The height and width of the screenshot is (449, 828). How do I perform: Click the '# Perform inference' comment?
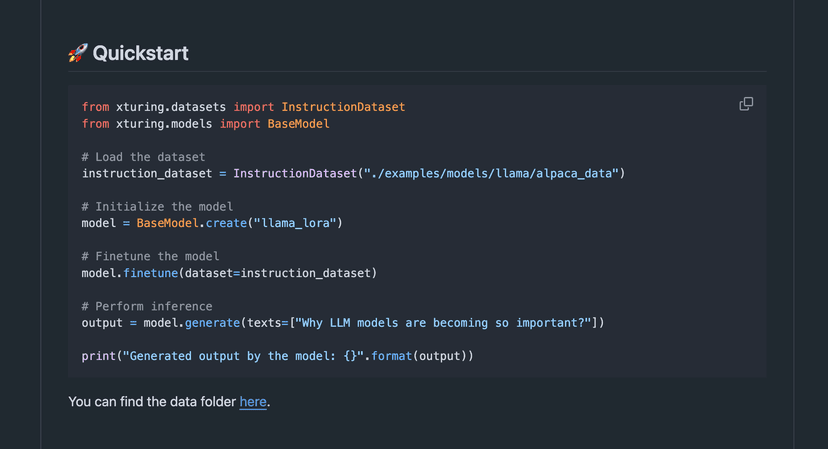pos(147,307)
